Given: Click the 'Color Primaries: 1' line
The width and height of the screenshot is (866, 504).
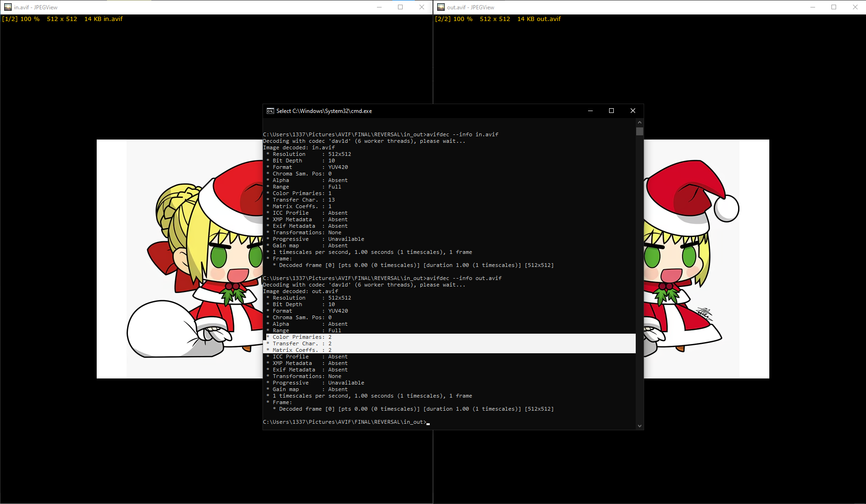Looking at the screenshot, I should 299,193.
